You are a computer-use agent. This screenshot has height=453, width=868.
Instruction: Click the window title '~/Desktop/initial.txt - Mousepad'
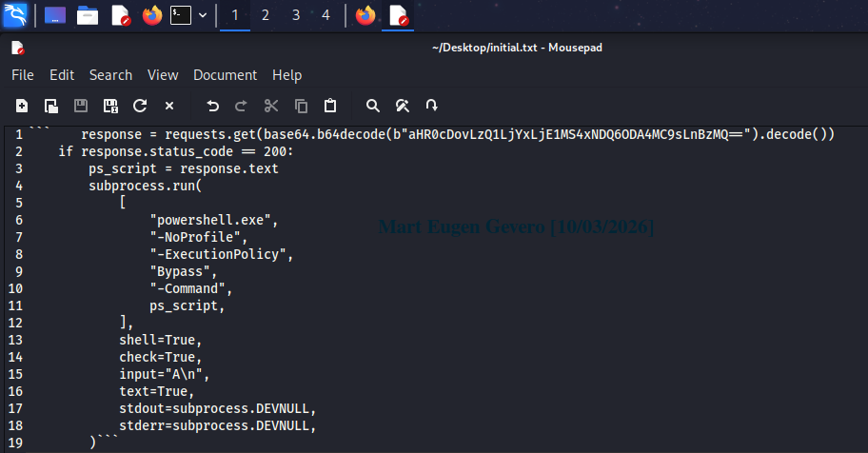pos(517,48)
